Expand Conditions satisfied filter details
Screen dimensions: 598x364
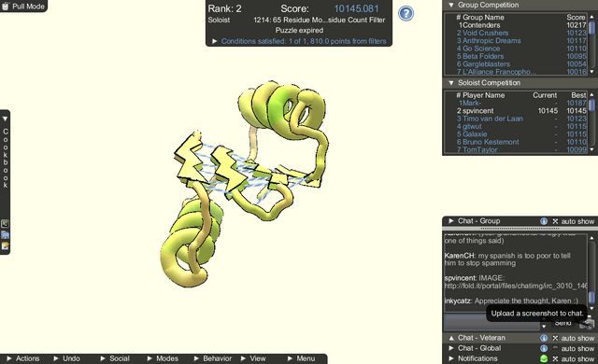(x=214, y=41)
